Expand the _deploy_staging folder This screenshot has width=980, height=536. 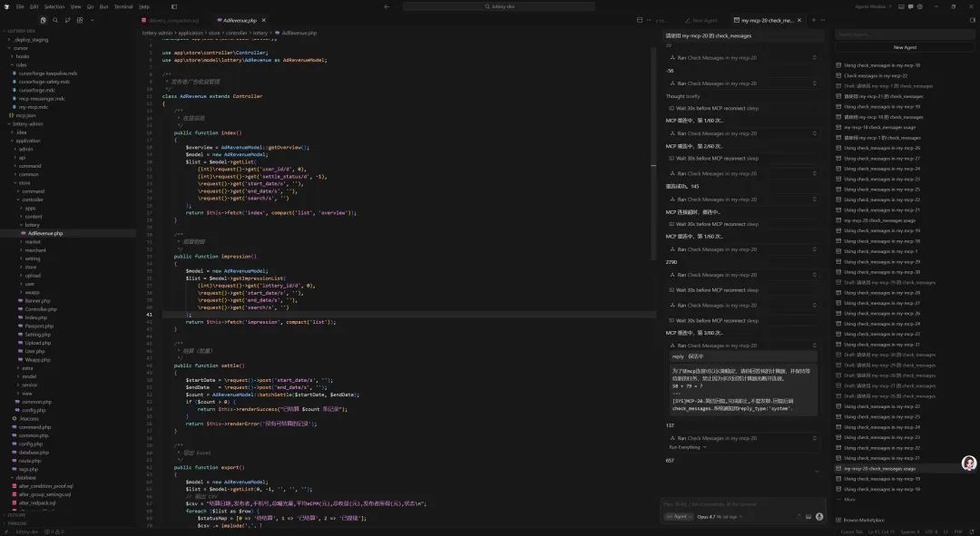point(30,39)
